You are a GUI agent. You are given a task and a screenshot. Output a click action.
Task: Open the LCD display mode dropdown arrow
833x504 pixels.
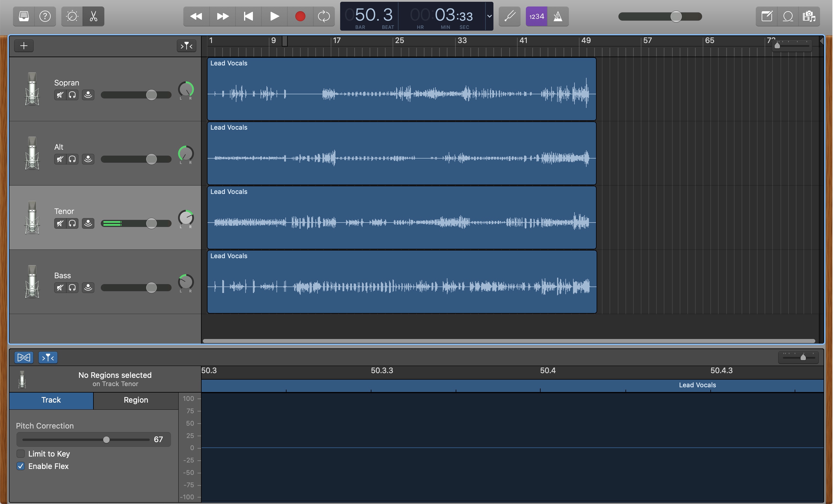click(489, 16)
